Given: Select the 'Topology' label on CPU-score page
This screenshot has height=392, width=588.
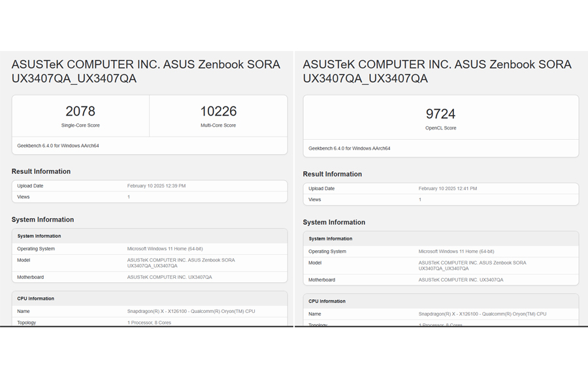Looking at the screenshot, I should tap(27, 323).
